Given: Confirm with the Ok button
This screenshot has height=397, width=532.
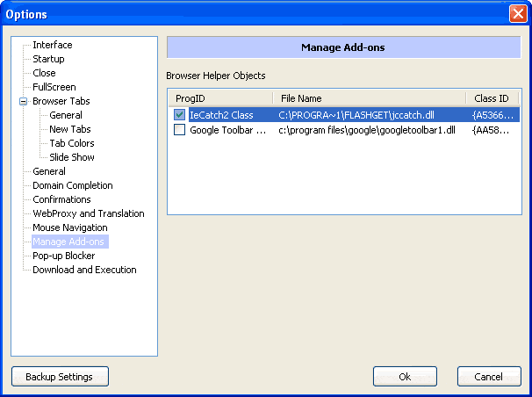Looking at the screenshot, I should 405,376.
